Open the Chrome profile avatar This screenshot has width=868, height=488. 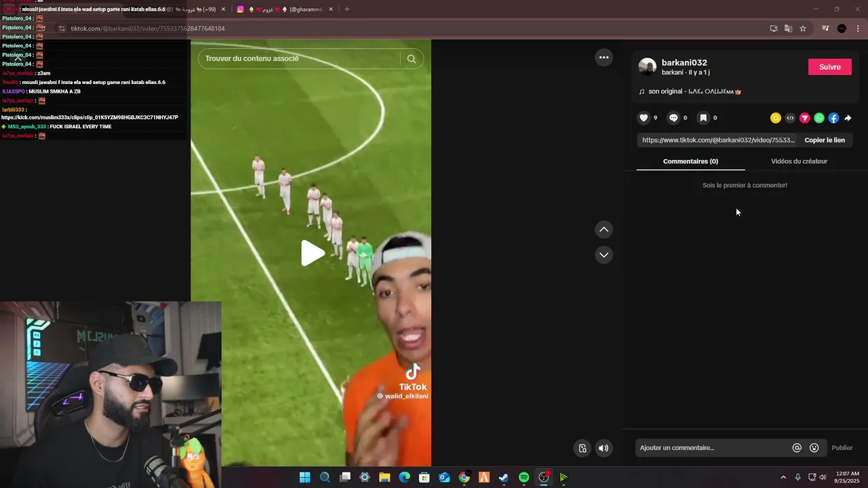coord(842,28)
